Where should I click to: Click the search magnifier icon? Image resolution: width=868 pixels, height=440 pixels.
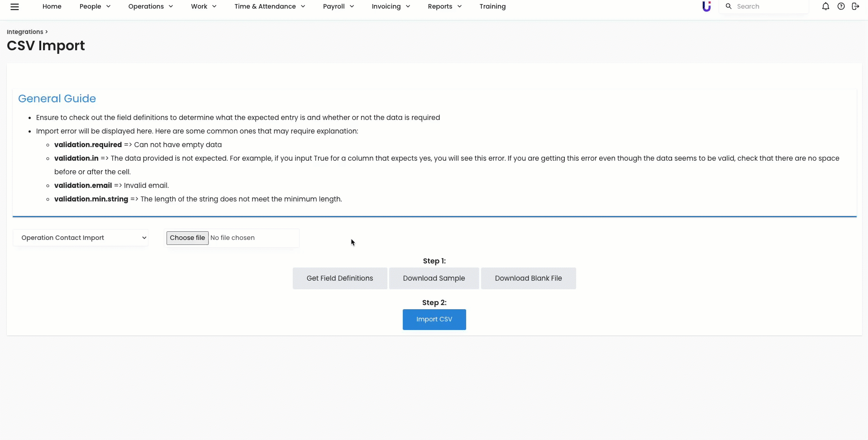tap(729, 6)
